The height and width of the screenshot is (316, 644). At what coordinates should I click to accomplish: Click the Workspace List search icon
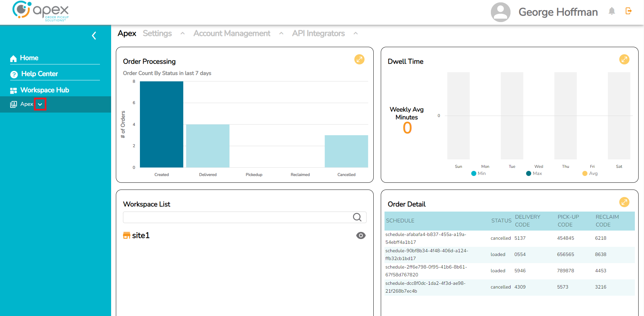click(357, 217)
